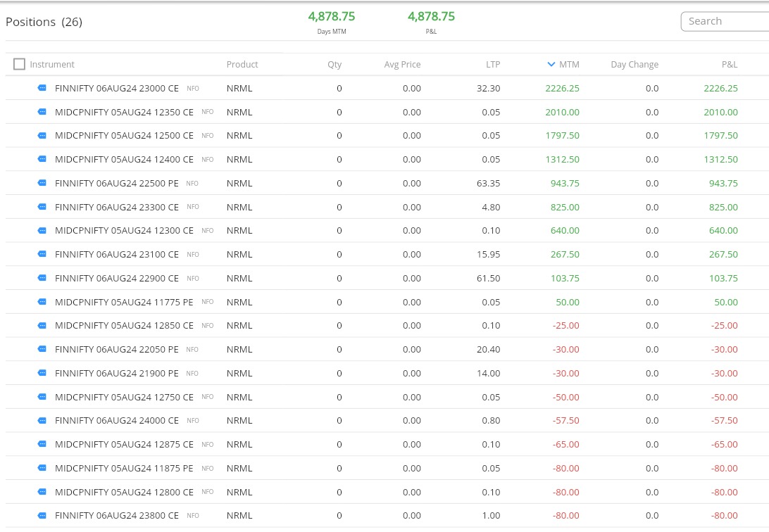Click the Days MTM total 4,878.75
This screenshot has height=532, width=769.
332,17
